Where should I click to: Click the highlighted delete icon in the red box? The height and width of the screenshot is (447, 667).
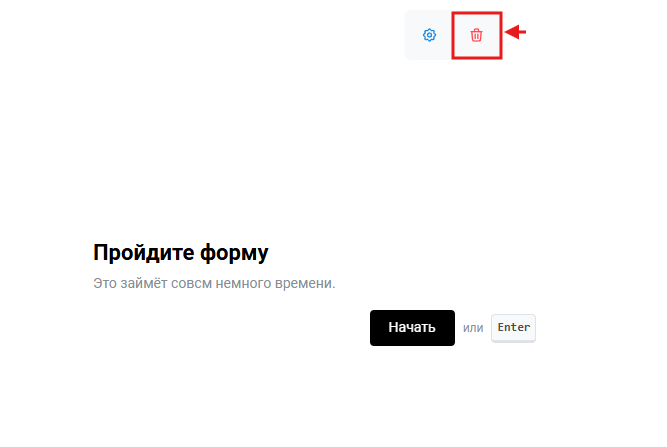tap(476, 35)
